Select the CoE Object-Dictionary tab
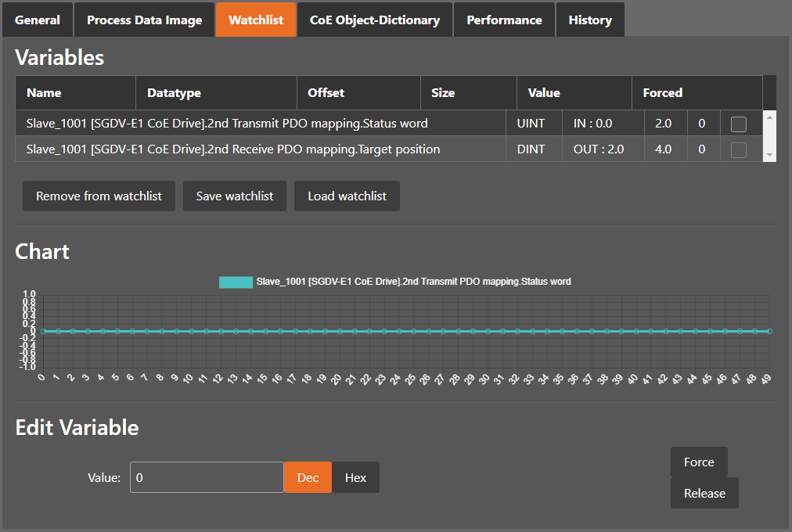The height and width of the screenshot is (532, 792). pos(374,20)
